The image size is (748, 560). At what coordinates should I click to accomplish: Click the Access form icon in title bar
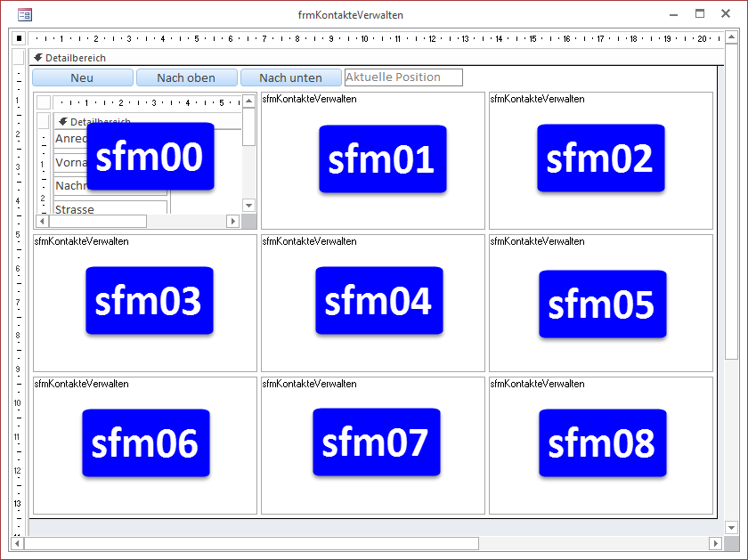click(x=25, y=14)
